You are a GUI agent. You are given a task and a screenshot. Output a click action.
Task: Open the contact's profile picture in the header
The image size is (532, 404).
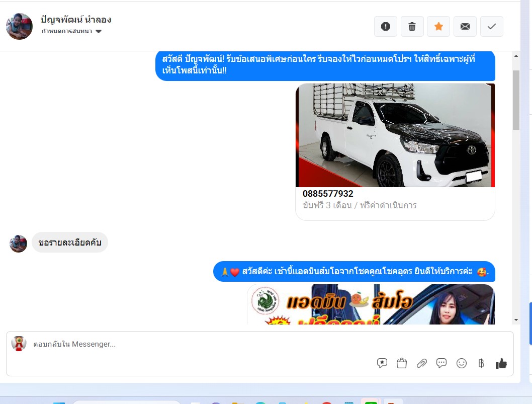(x=19, y=27)
